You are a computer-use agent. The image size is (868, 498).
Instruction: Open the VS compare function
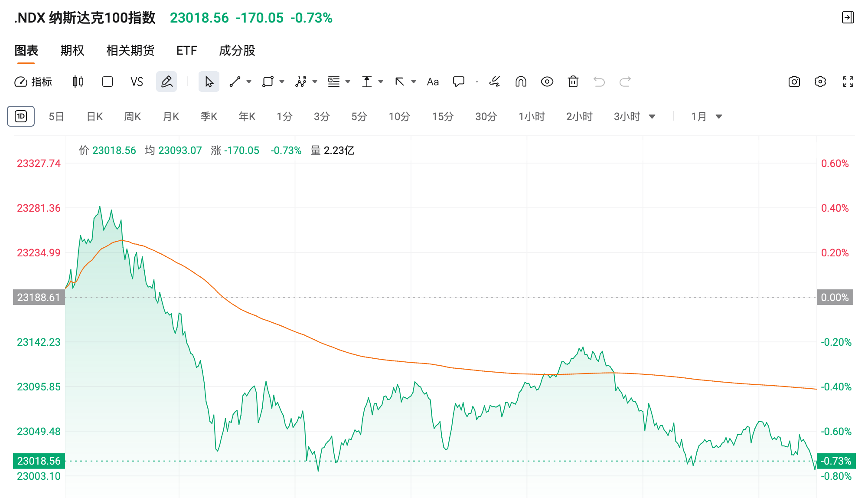(x=137, y=82)
